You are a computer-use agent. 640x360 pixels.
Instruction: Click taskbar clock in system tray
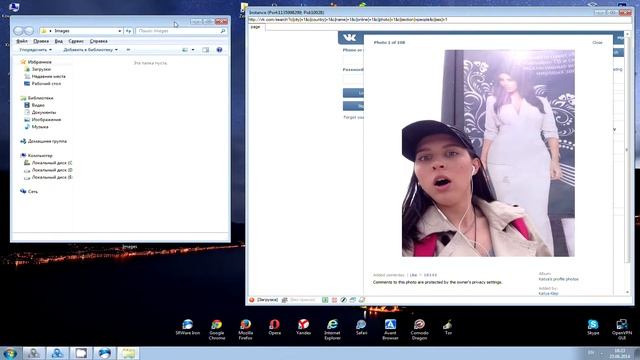tap(620, 353)
